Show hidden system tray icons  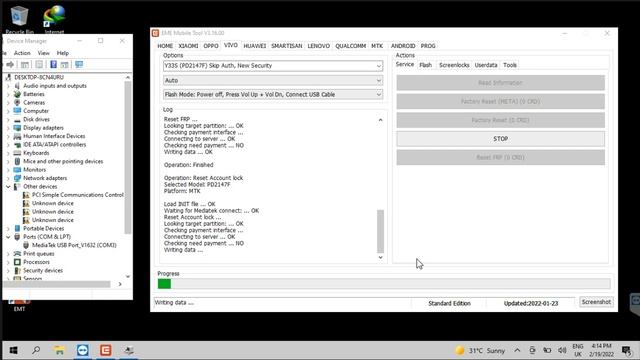tap(517, 350)
